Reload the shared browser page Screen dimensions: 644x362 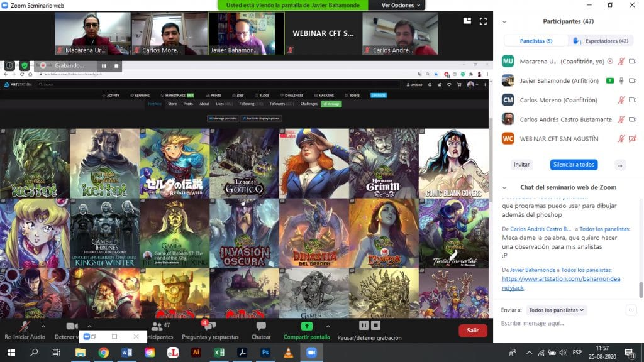(22, 74)
